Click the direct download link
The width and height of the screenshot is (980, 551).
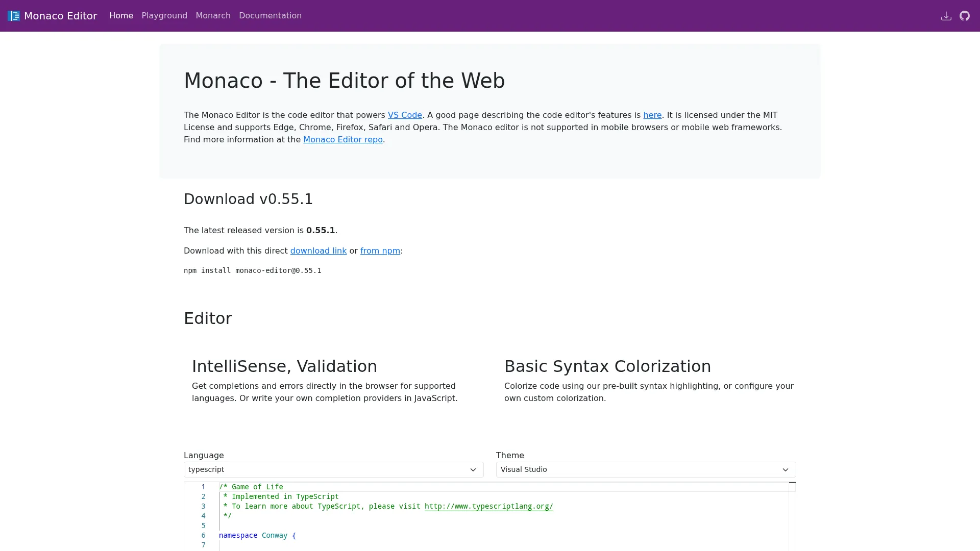pos(318,251)
